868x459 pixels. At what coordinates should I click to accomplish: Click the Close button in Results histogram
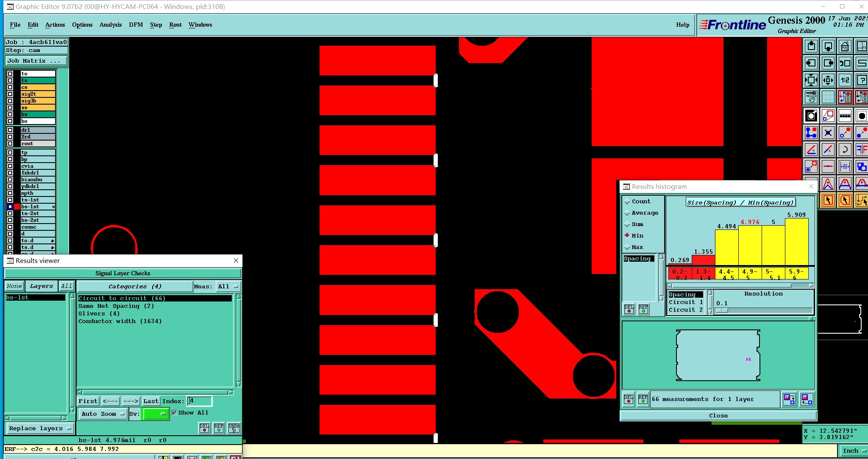pyautogui.click(x=718, y=415)
